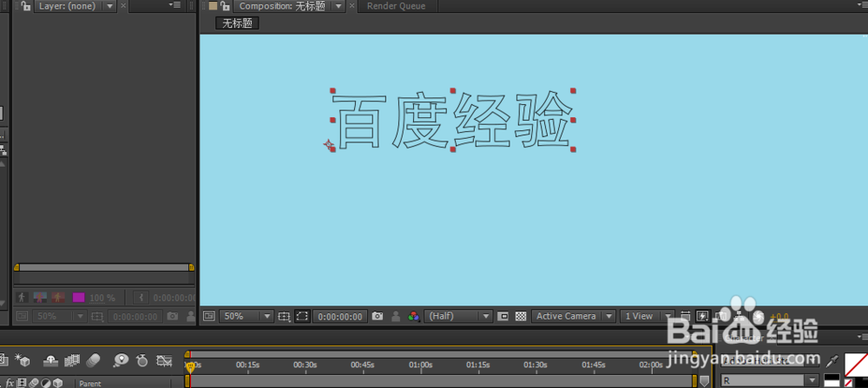Toggle Fast Previews lightning icon
This screenshot has width=868, height=388.
point(702,316)
